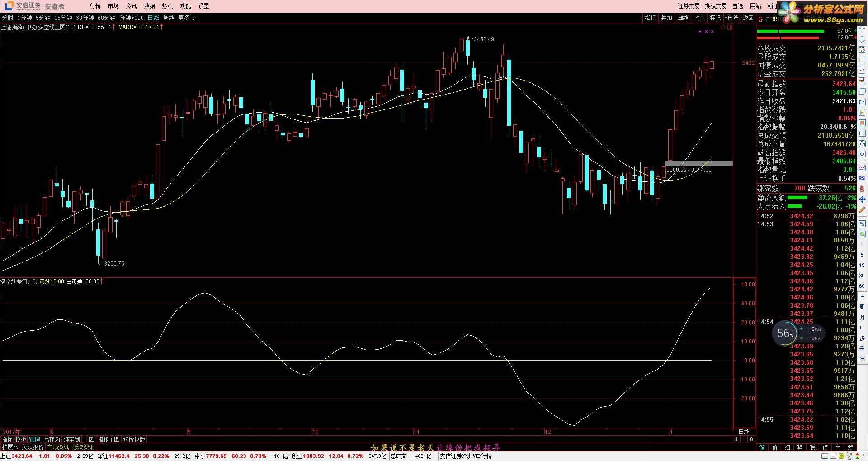Select the 筹 tab under tick list
Image resolution: width=868 pixels, height=461 pixels.
tap(850, 447)
